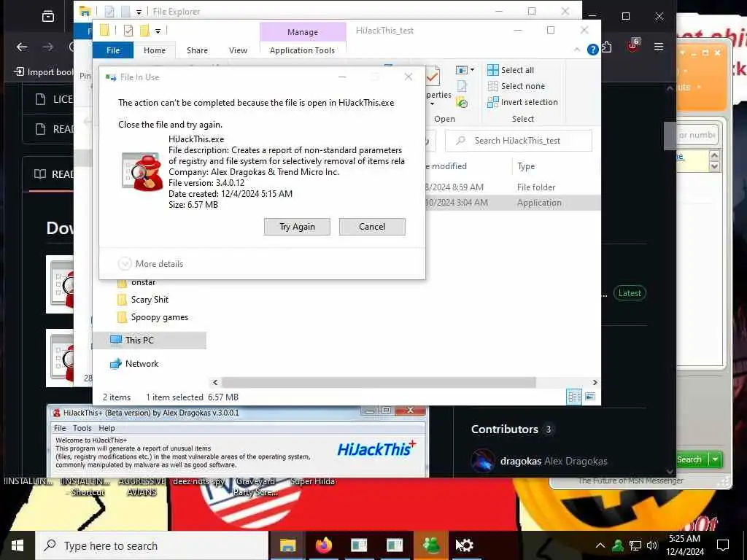Click the browser Back arrow
Image resolution: width=747 pixels, height=560 pixels.
coord(21,47)
